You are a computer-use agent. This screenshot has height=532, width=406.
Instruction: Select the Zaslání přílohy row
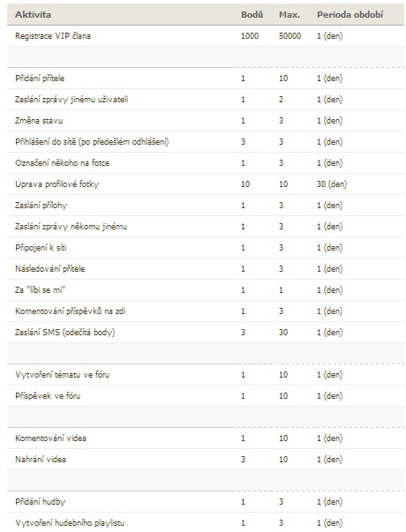pyautogui.click(x=206, y=206)
